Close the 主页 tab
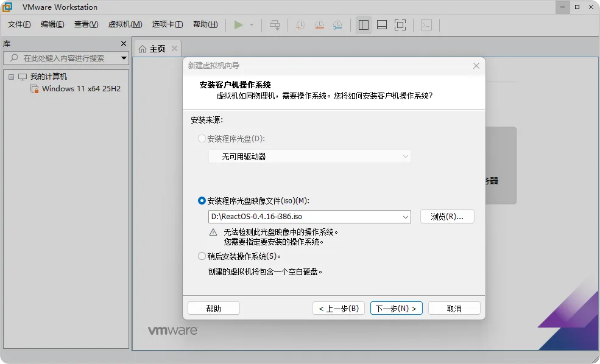The width and height of the screenshot is (600, 364). 174,48
